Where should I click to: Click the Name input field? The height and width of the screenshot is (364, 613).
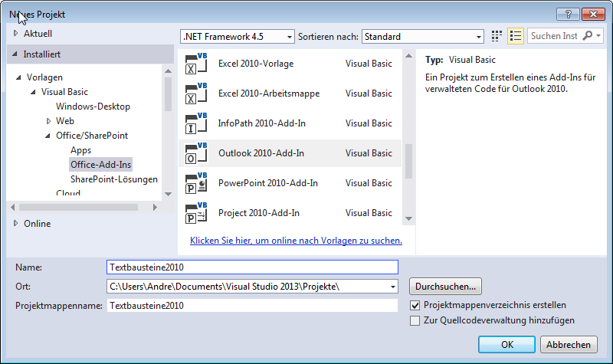(x=252, y=267)
